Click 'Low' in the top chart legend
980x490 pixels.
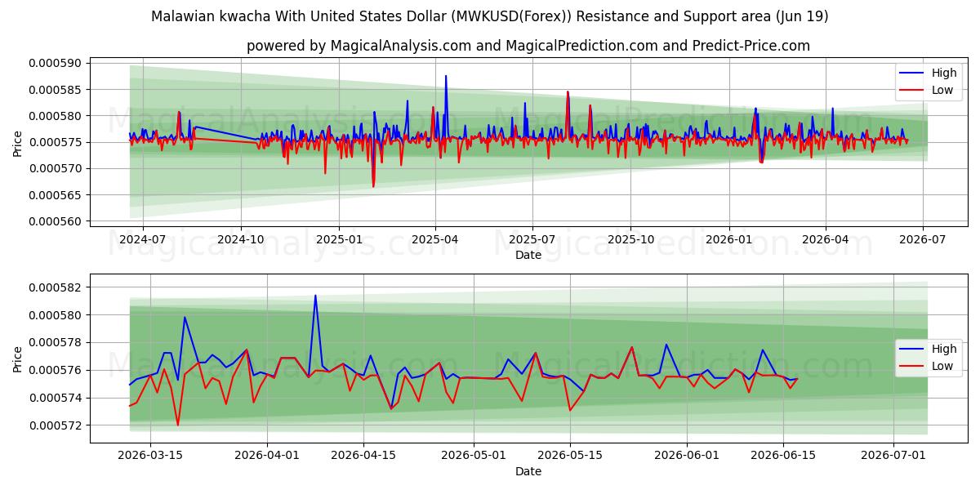pos(942,90)
